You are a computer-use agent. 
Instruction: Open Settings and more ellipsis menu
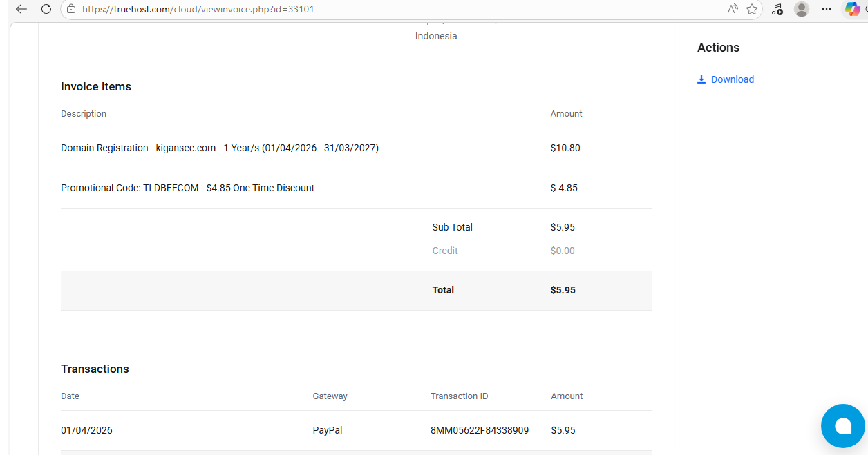coord(827,9)
